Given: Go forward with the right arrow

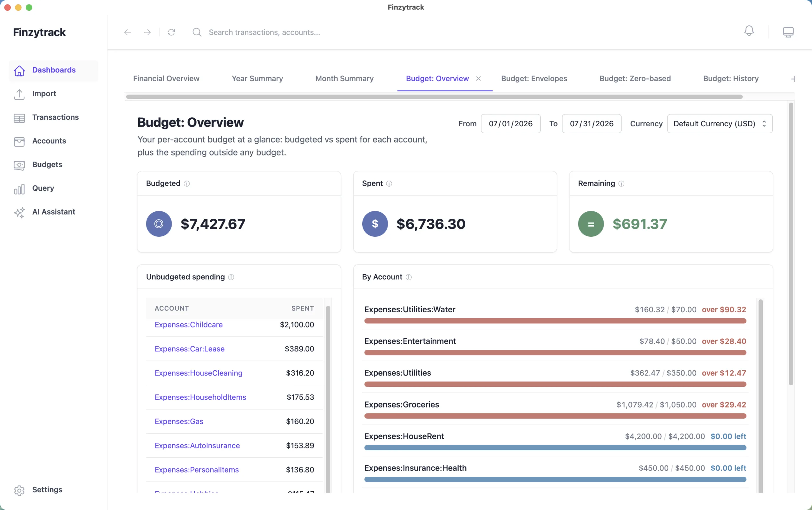Looking at the screenshot, I should coord(147,32).
